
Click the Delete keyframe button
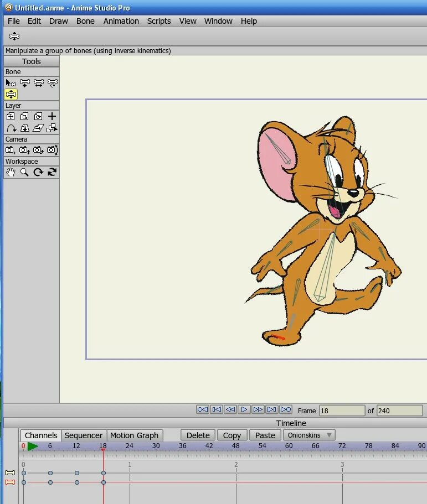198,435
